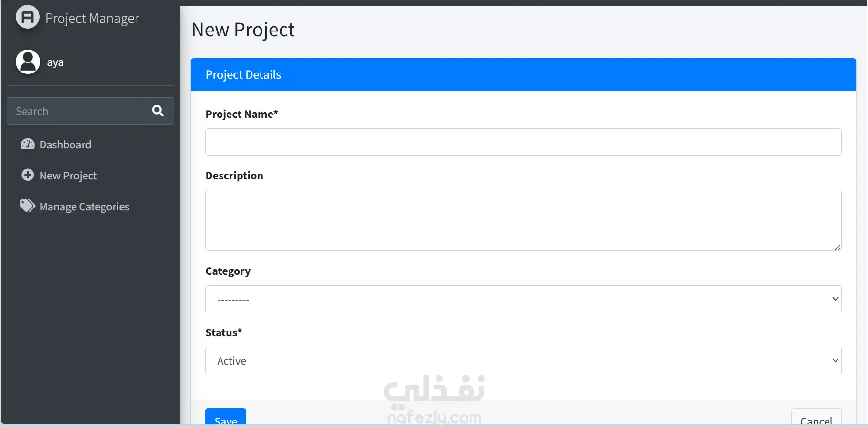This screenshot has height=427, width=868.
Task: Click the aya user avatar icon
Action: (x=28, y=62)
